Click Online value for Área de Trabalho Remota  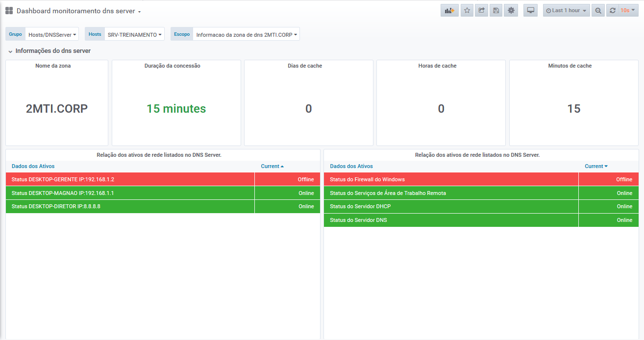625,193
